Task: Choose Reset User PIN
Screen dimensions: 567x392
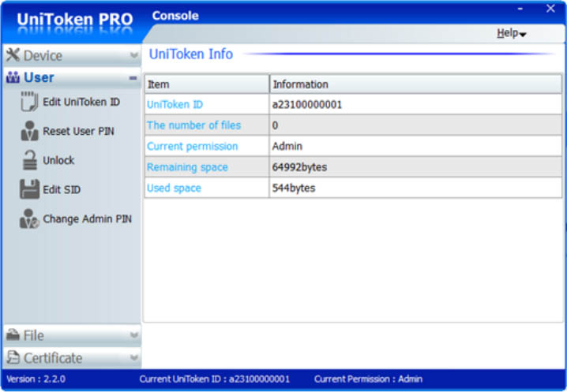Action: 78,131
